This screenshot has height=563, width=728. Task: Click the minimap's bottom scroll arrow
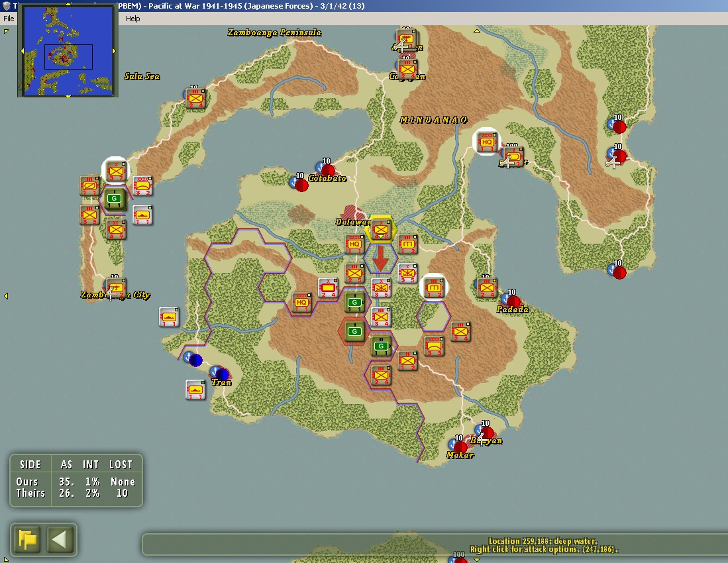point(68,96)
